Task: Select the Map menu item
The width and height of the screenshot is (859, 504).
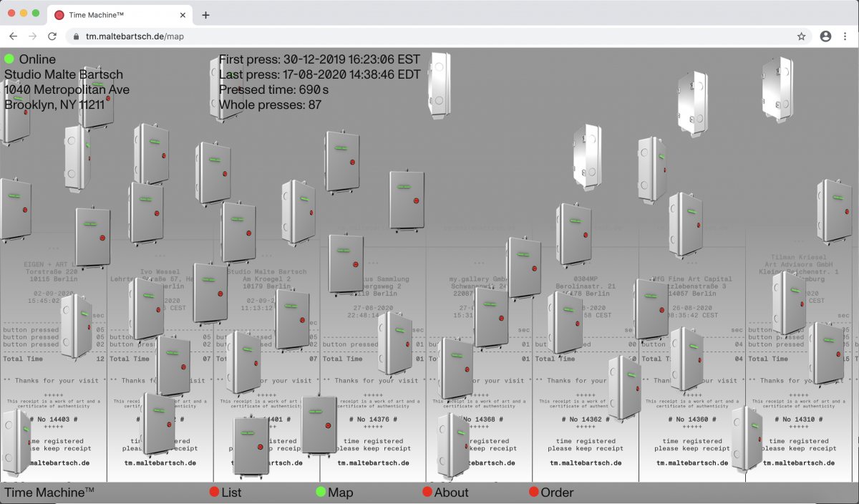Action: pos(340,493)
